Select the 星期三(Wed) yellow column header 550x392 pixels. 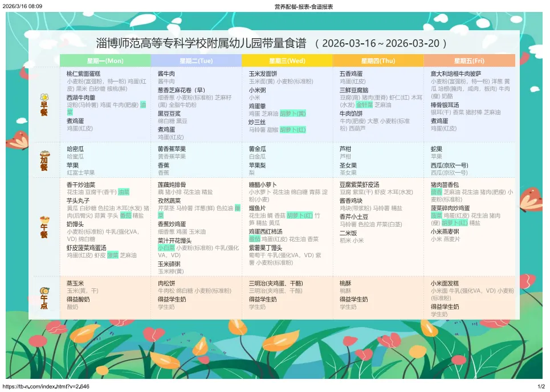click(287, 60)
